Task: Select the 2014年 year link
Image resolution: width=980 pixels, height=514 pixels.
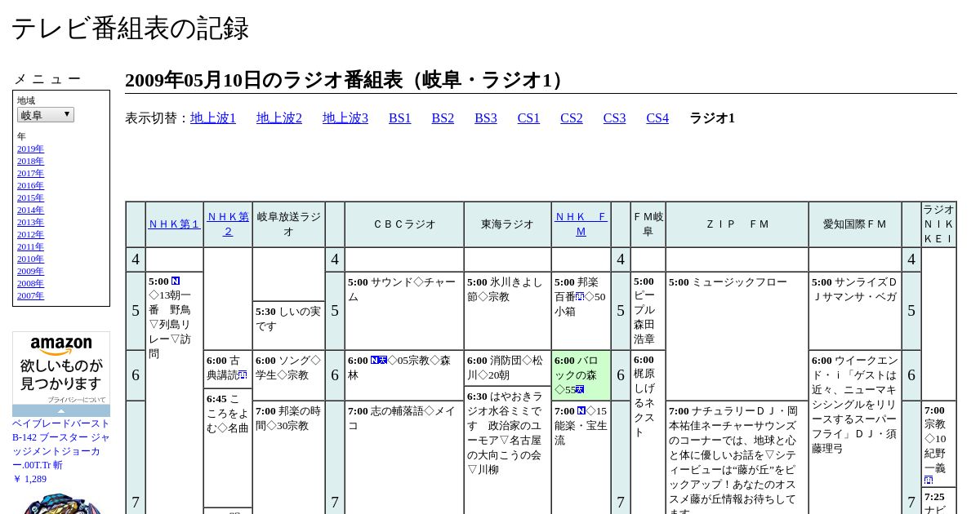Action: pyautogui.click(x=30, y=210)
